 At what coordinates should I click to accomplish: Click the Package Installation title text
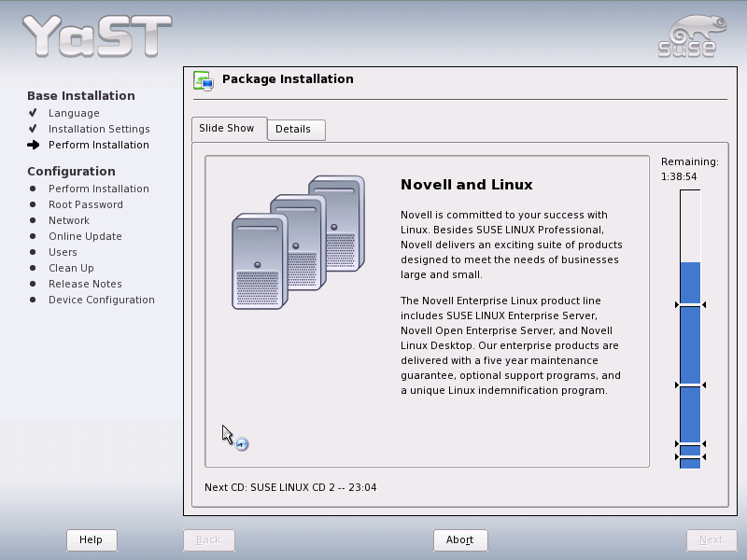pos(288,79)
